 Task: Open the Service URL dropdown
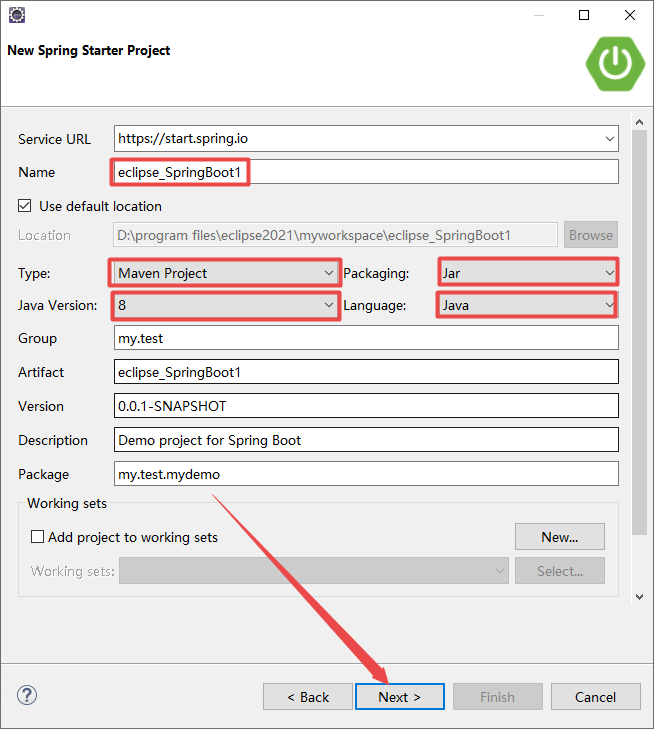609,139
